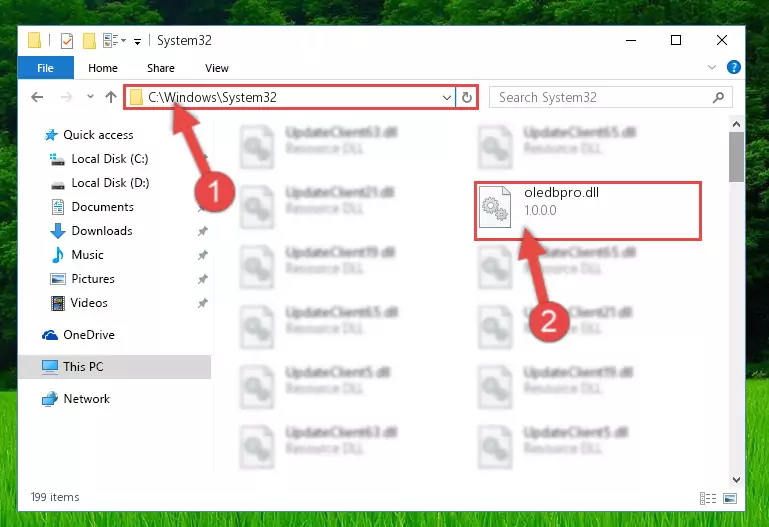The height and width of the screenshot is (527, 769).
Task: Click the This PC monitor icon
Action: coord(50,367)
